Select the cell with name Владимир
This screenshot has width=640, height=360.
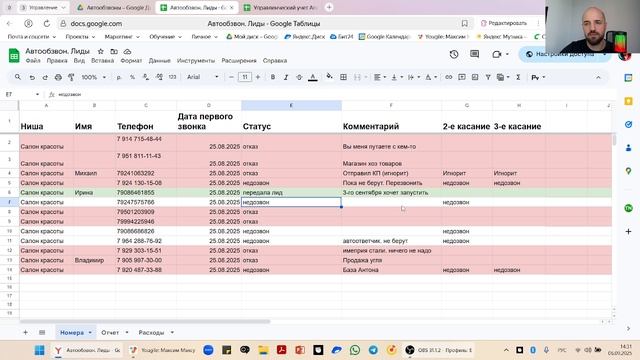(94, 260)
